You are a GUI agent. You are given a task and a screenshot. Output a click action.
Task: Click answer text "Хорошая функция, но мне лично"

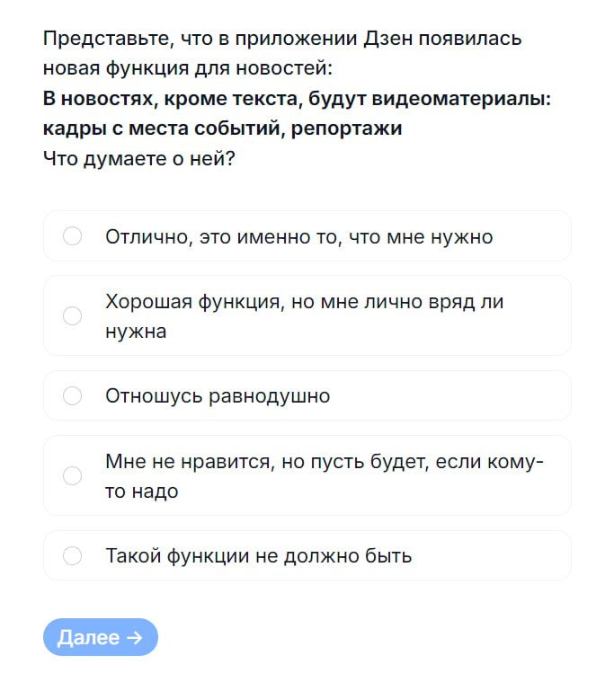point(304,302)
